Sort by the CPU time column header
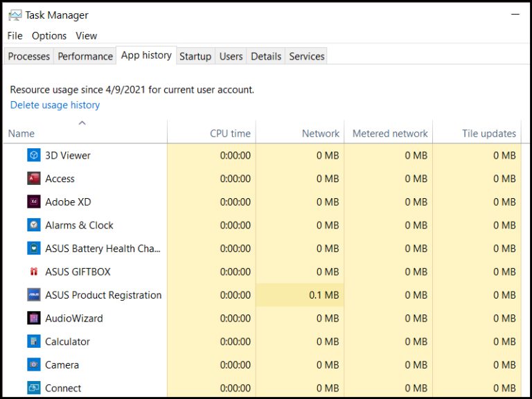This screenshot has width=532, height=399. click(212, 133)
